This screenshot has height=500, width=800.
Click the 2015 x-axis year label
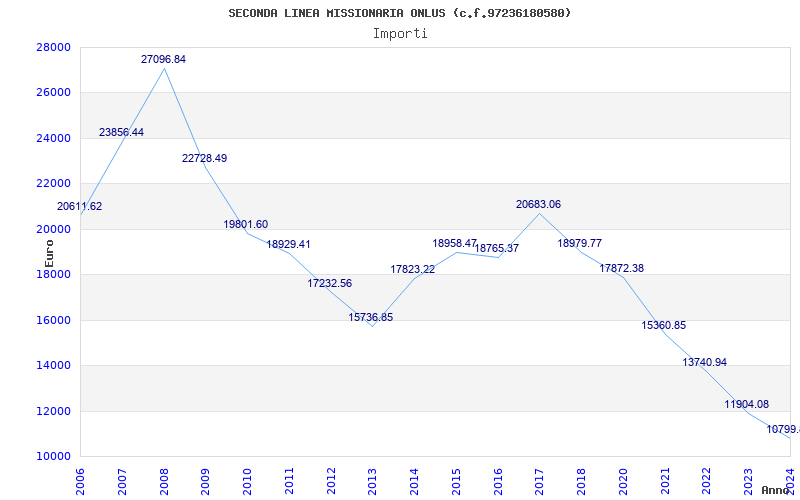pos(457,481)
